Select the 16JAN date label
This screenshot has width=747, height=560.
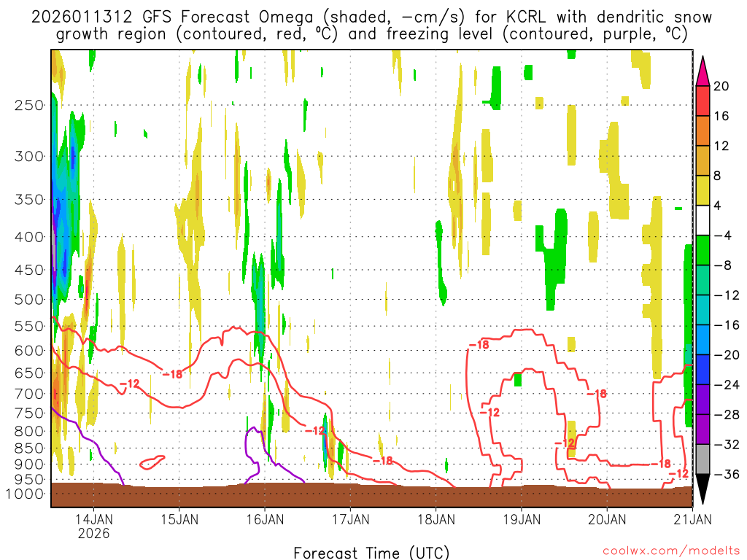[x=266, y=519]
